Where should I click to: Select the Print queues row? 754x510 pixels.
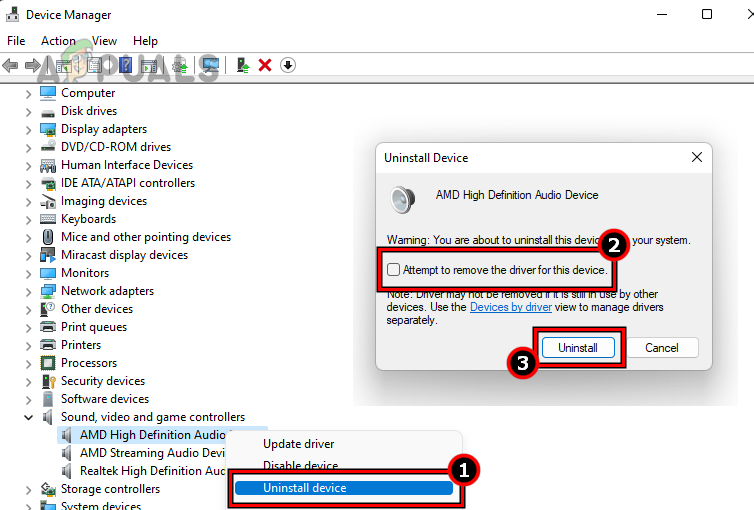coord(94,327)
